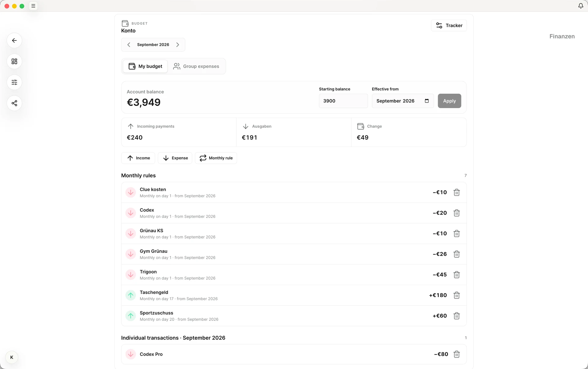The image size is (588, 369).
Task: Click the Change €49 card
Action: click(x=409, y=132)
